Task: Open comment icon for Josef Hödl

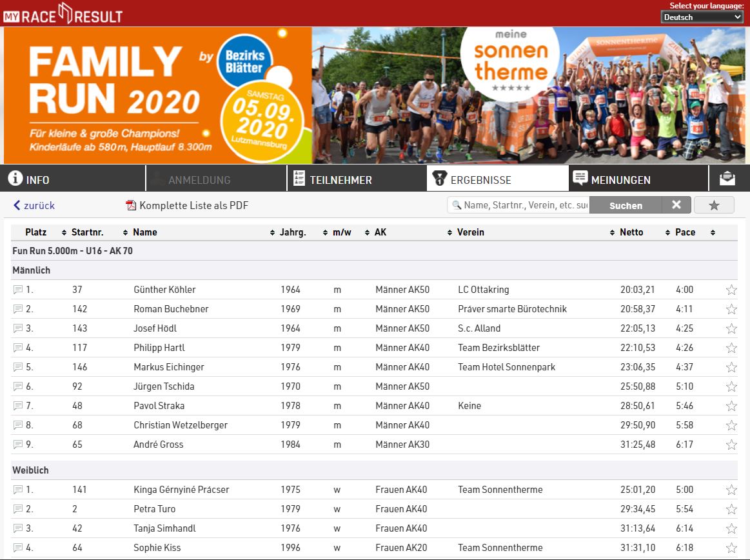Action: (17, 328)
